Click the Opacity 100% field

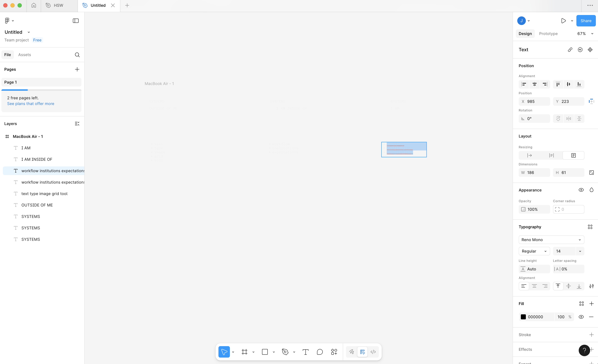click(534, 210)
